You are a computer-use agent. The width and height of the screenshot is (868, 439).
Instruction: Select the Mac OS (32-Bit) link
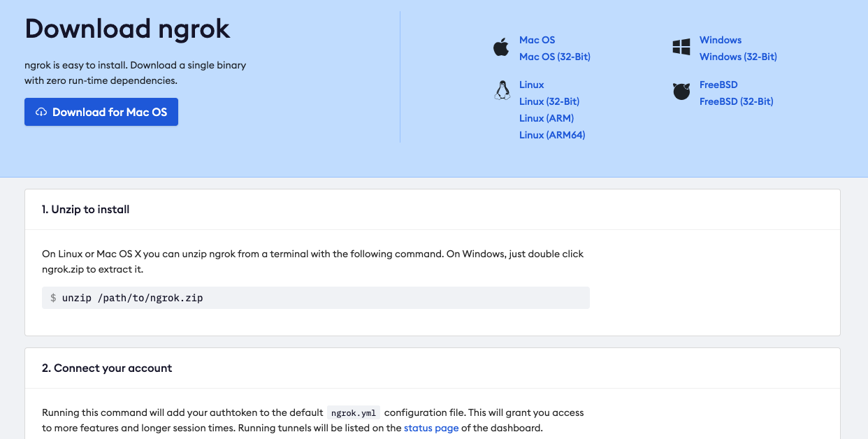point(554,57)
